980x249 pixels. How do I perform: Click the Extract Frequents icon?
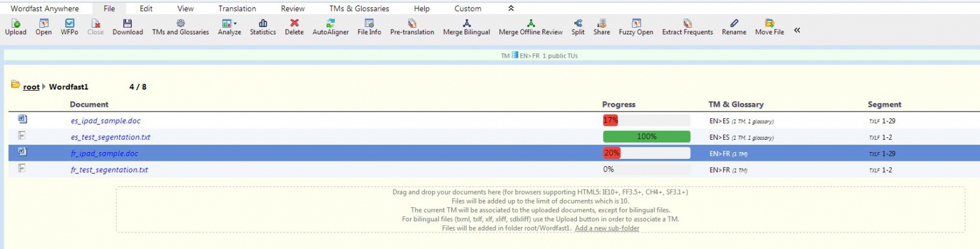tap(687, 23)
